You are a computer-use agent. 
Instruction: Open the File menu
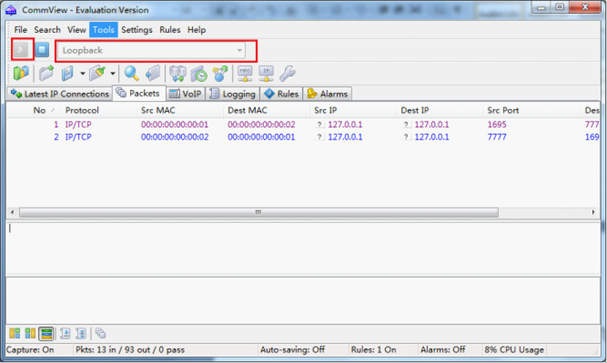[x=21, y=30]
